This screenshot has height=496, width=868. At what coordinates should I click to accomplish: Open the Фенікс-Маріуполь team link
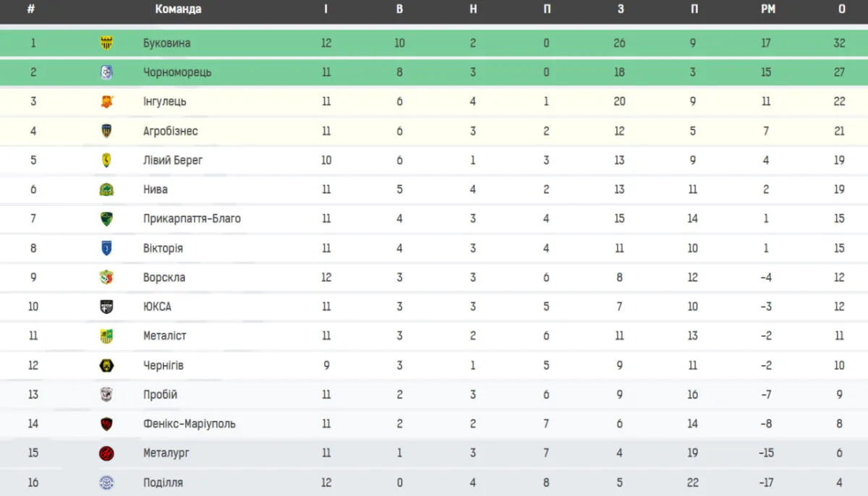pos(189,424)
